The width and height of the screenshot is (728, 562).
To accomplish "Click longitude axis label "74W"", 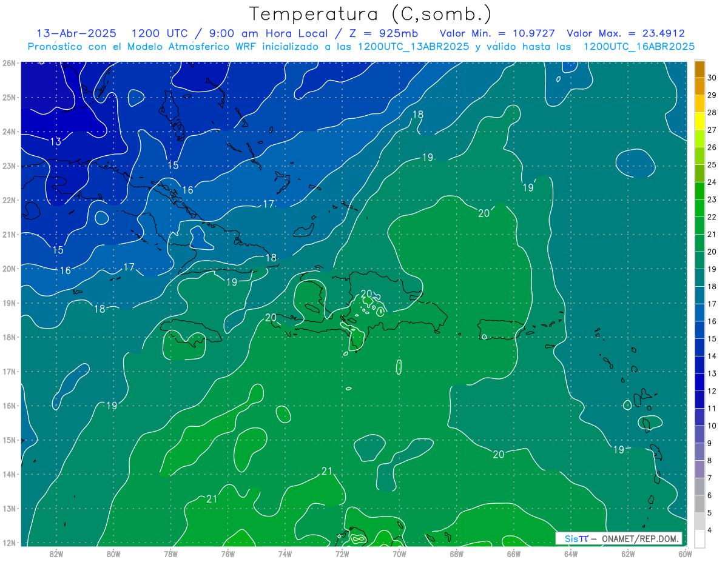I will coord(285,554).
